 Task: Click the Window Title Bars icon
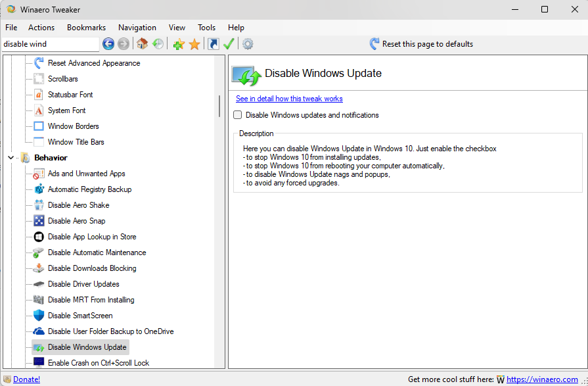pyautogui.click(x=39, y=142)
